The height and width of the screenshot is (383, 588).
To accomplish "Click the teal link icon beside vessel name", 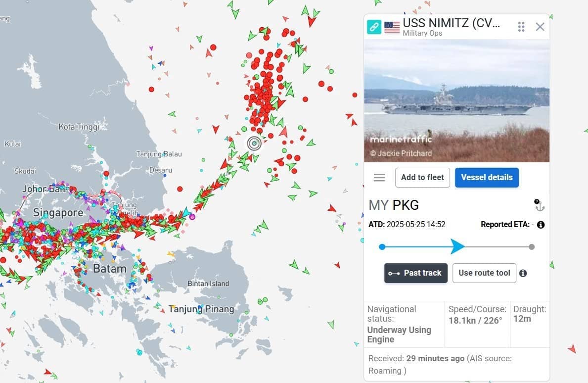I will [374, 27].
